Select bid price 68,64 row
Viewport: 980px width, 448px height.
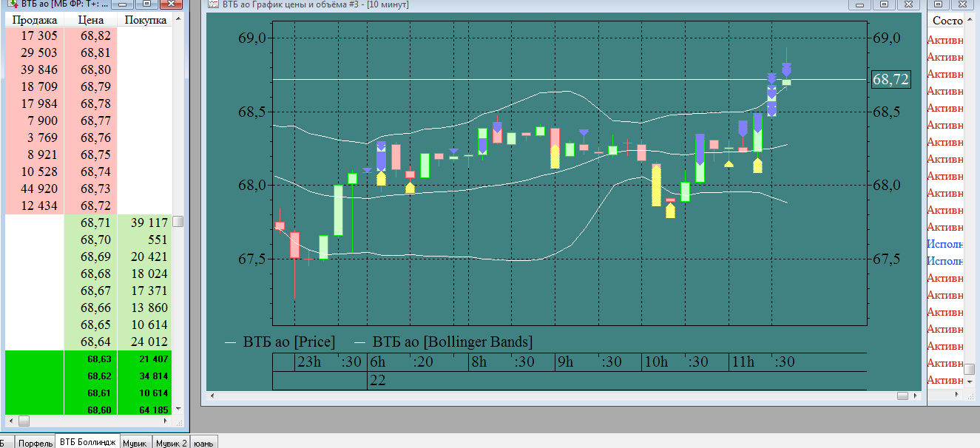click(x=91, y=342)
